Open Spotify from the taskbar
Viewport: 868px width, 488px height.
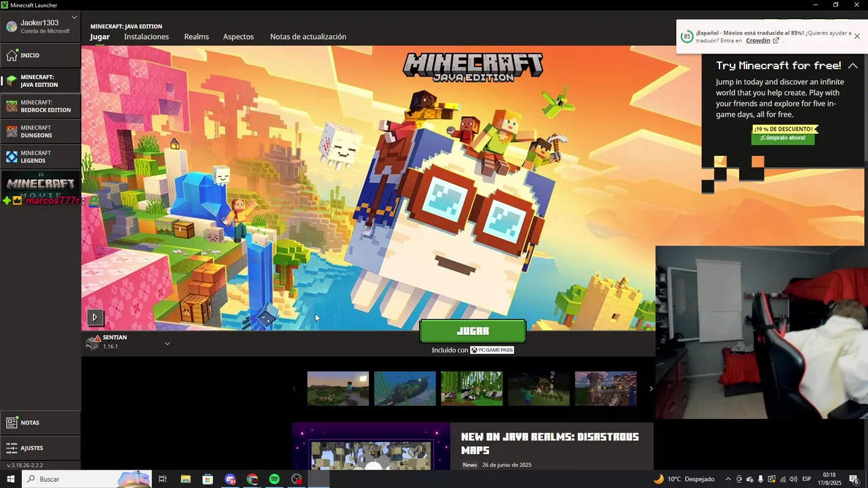pyautogui.click(x=274, y=479)
